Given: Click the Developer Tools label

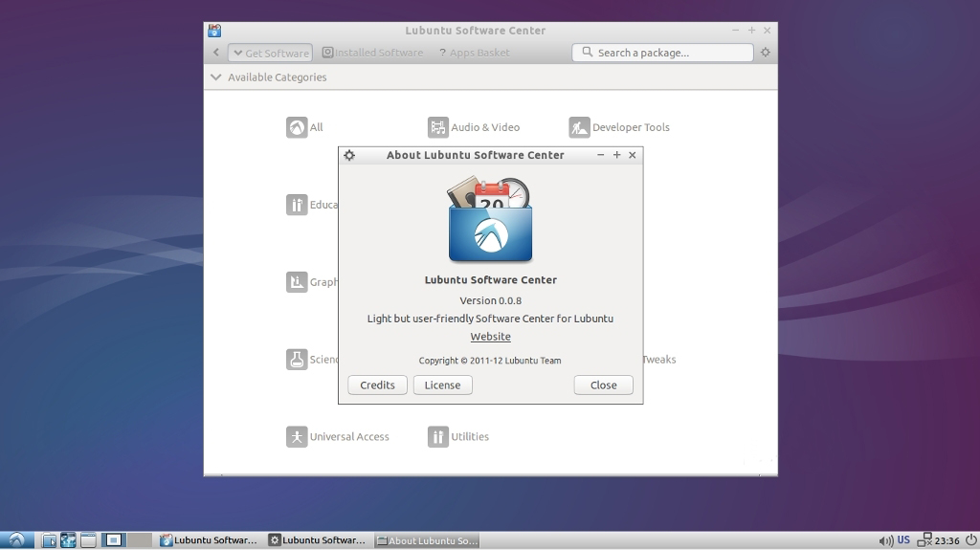Looking at the screenshot, I should click(631, 127).
